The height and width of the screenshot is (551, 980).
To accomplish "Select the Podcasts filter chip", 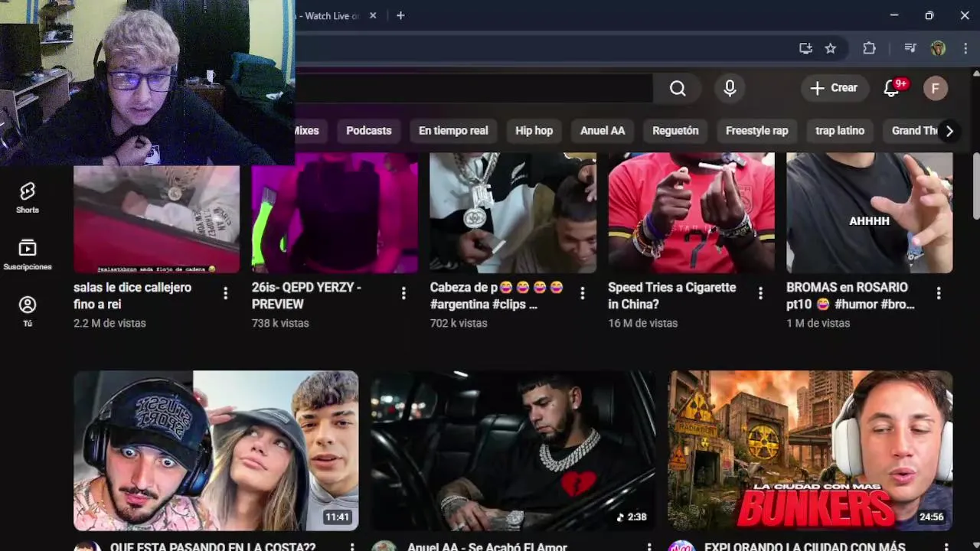I will [368, 131].
